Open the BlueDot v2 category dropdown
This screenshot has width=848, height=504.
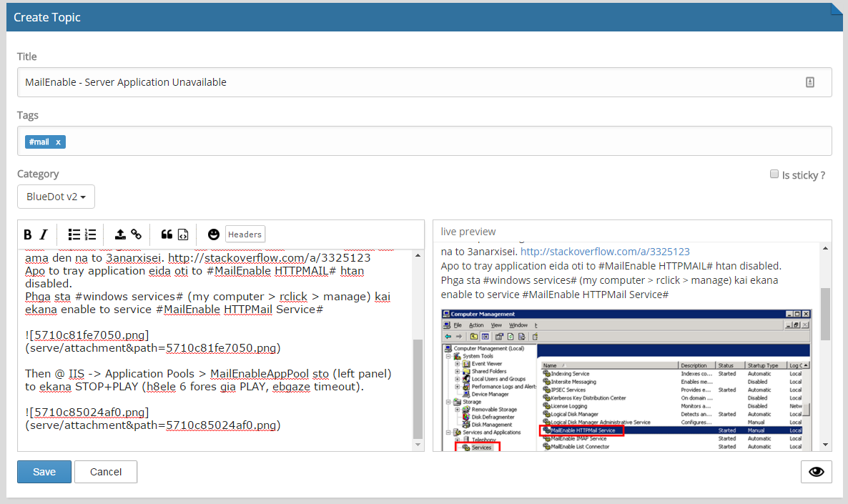(x=56, y=197)
